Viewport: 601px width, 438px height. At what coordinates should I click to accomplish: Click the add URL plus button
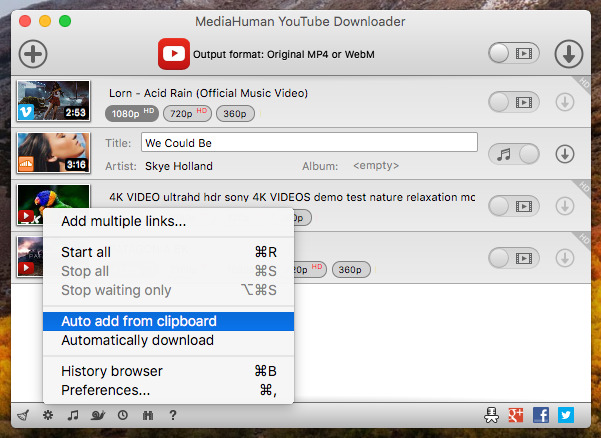33,54
